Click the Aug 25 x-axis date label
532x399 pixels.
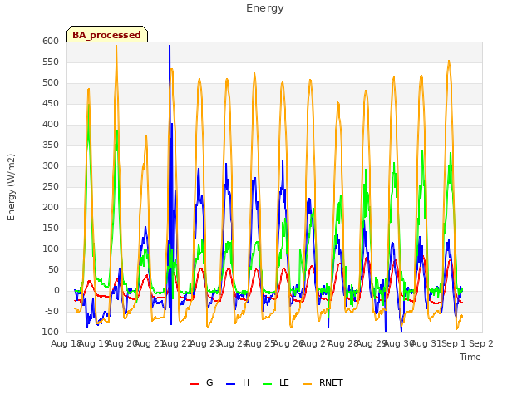[259, 343]
